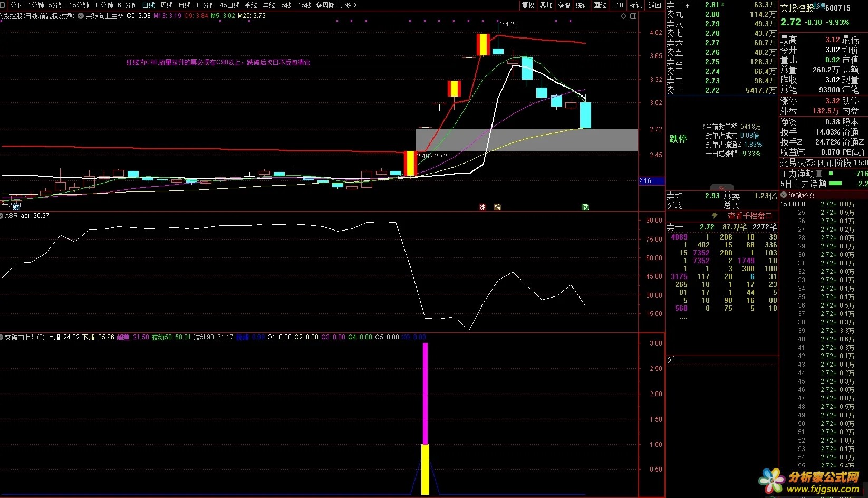Select the 60分钟 period tab
868x498 pixels.
[x=128, y=5]
